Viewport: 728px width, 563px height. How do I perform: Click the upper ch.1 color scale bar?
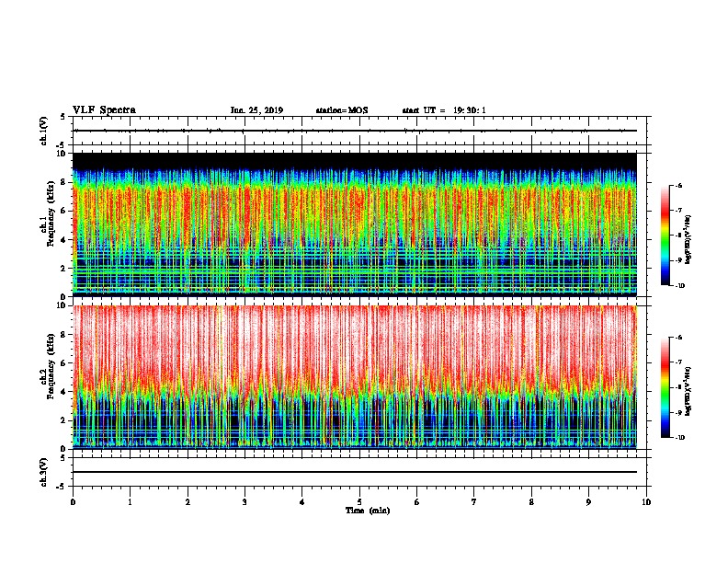tap(665, 236)
